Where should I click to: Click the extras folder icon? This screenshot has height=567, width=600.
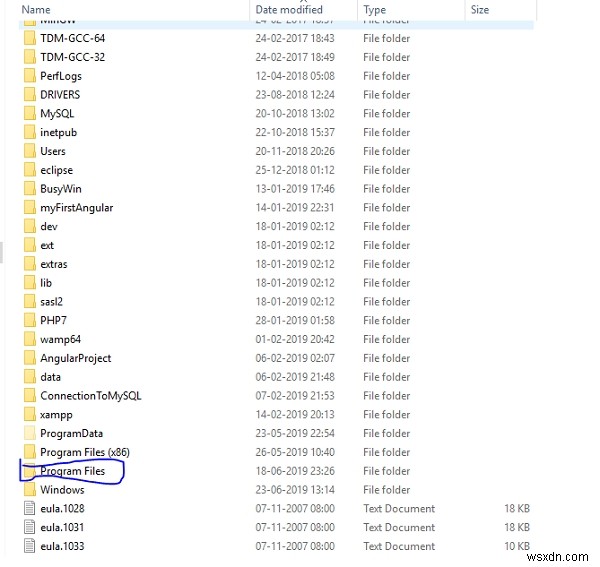pyautogui.click(x=29, y=264)
